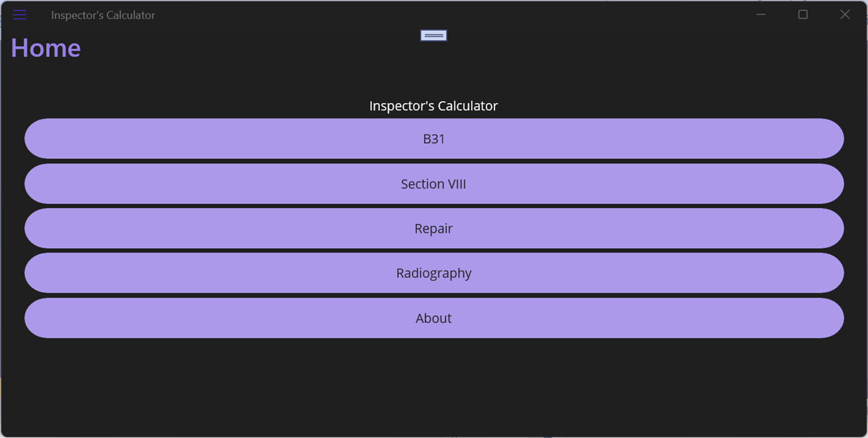Select Section VIII

[434, 184]
